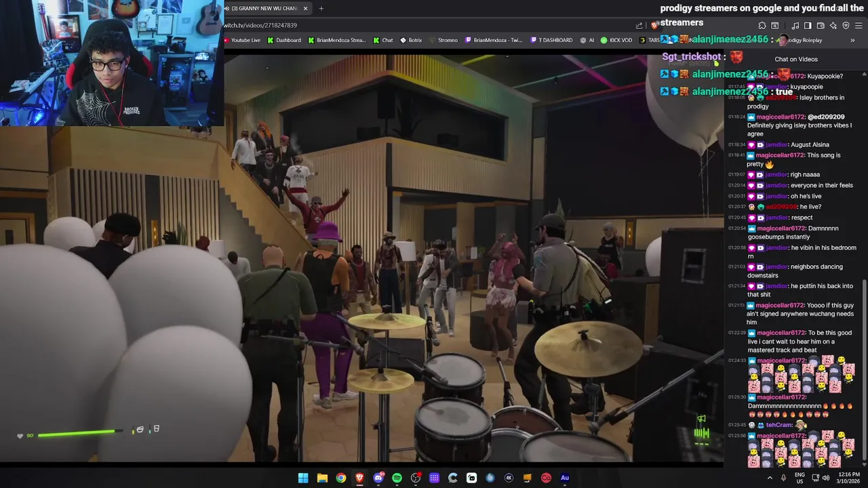The height and width of the screenshot is (488, 868).
Task: Open purple grid app in taskbar
Action: coord(434,478)
